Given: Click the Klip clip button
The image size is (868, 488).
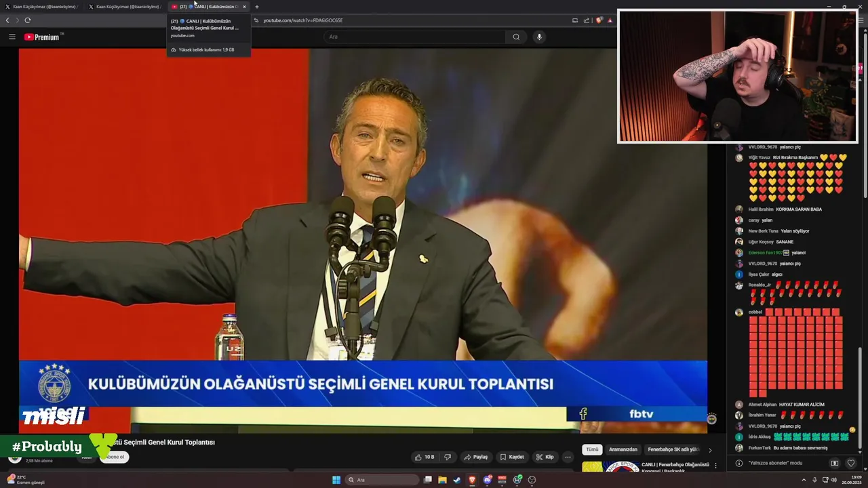Looking at the screenshot, I should pos(545,457).
